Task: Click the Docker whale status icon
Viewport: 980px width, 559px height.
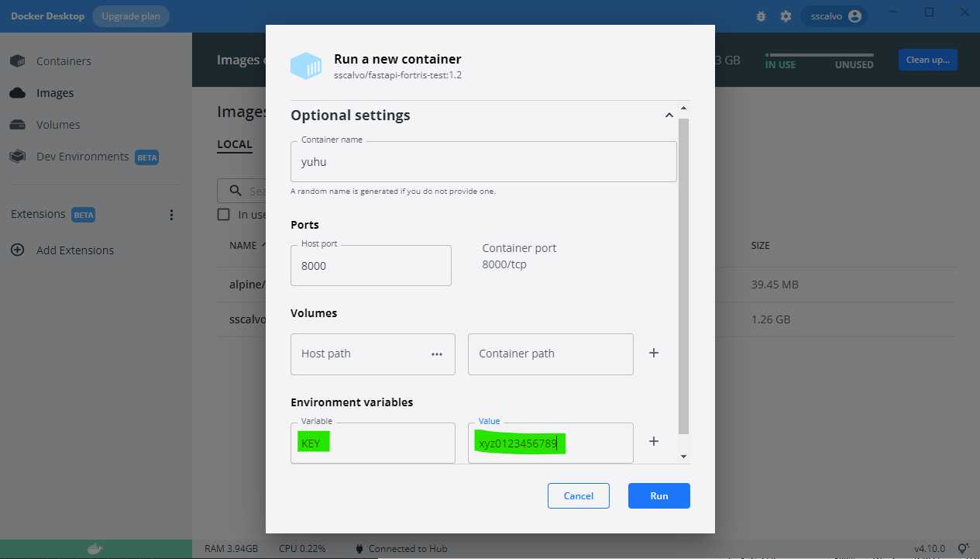Action: (95, 549)
